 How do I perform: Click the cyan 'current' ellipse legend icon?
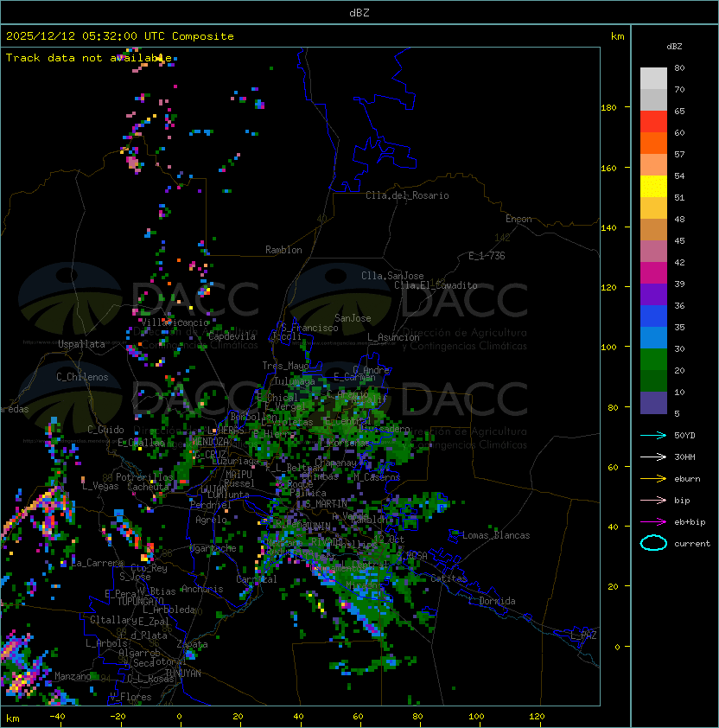tap(653, 543)
